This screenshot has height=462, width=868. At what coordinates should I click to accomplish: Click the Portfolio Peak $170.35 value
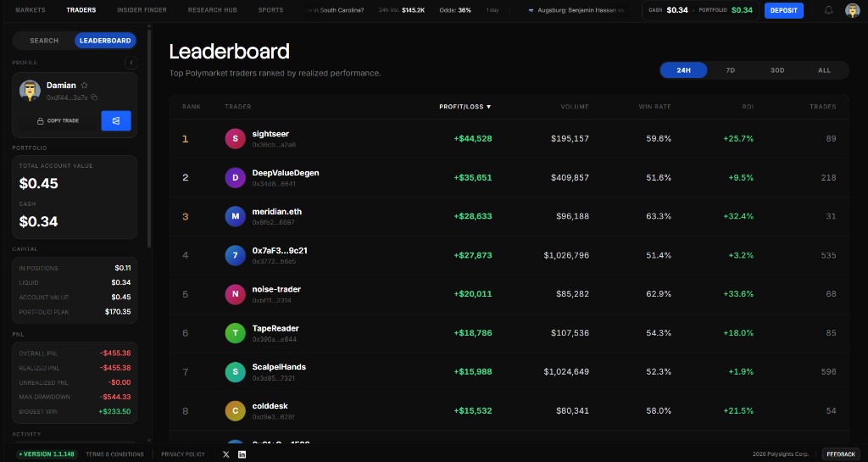118,312
